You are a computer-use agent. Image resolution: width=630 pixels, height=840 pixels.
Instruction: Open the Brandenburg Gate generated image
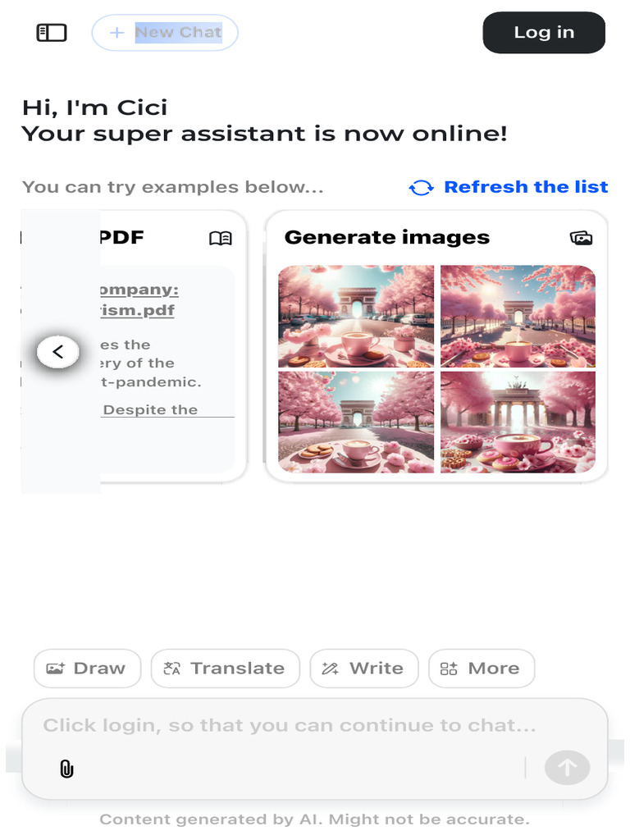(518, 422)
